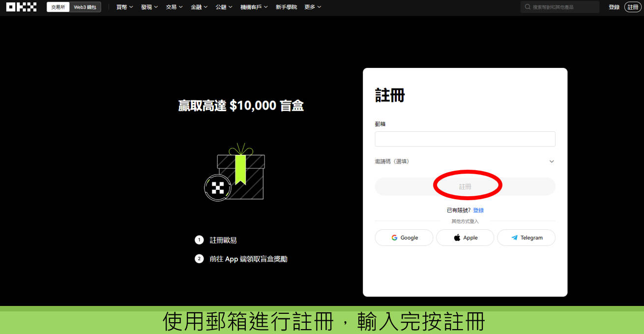Click the 登錄 link below register button
The width and height of the screenshot is (644, 334).
tap(478, 210)
